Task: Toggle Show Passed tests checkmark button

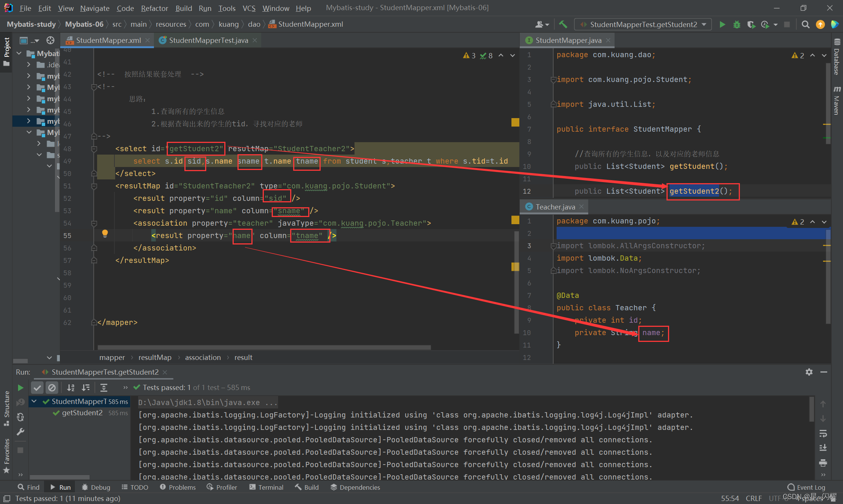Action: [x=37, y=387]
